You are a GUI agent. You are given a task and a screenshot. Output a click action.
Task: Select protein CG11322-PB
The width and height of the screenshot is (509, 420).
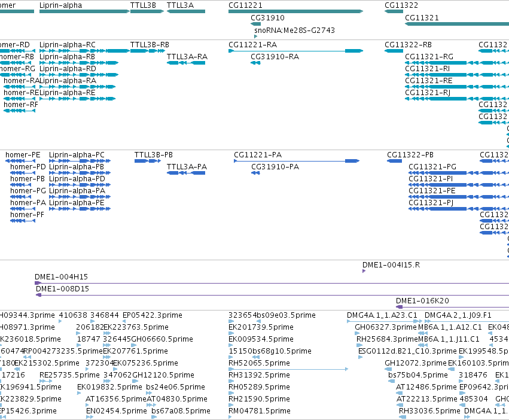[394, 161]
